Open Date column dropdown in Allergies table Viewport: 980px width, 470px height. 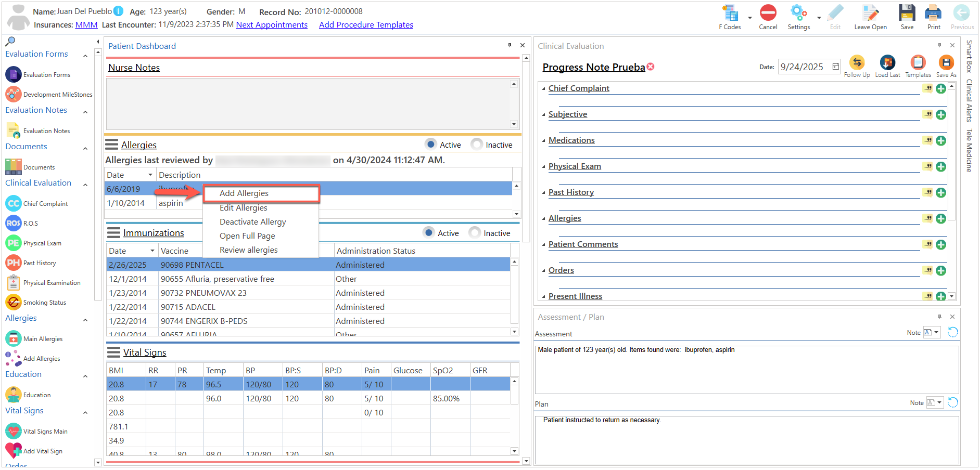click(150, 175)
